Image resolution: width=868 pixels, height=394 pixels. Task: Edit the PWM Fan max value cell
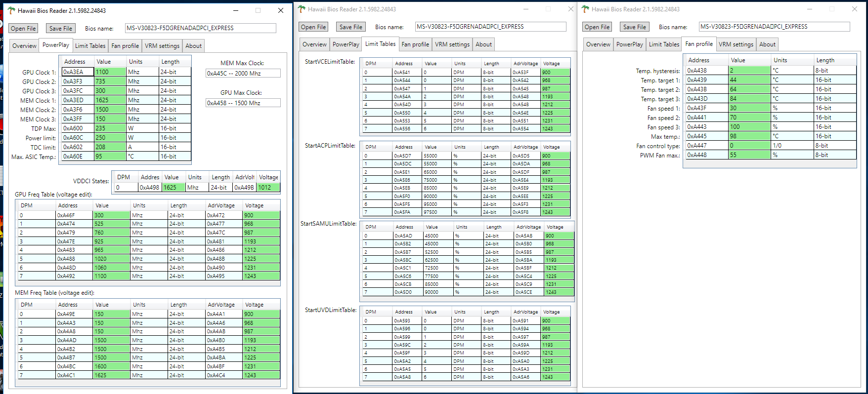[749, 155]
